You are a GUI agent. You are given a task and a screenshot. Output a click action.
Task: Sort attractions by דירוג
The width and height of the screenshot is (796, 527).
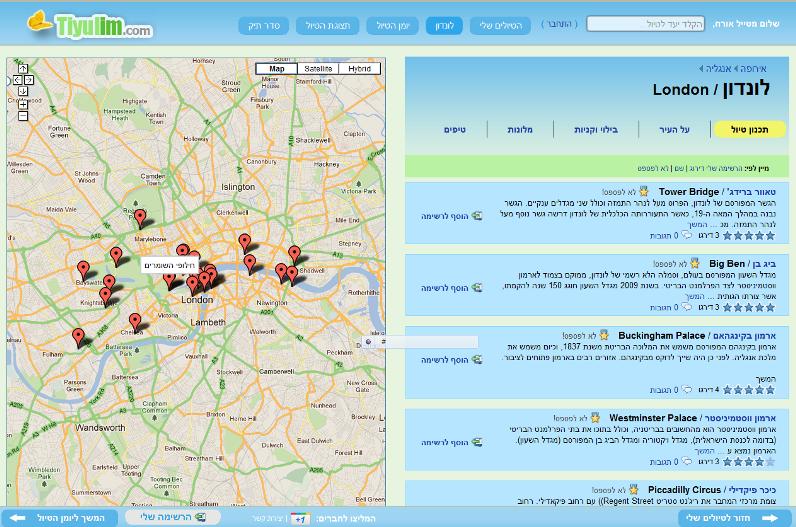pos(696,168)
